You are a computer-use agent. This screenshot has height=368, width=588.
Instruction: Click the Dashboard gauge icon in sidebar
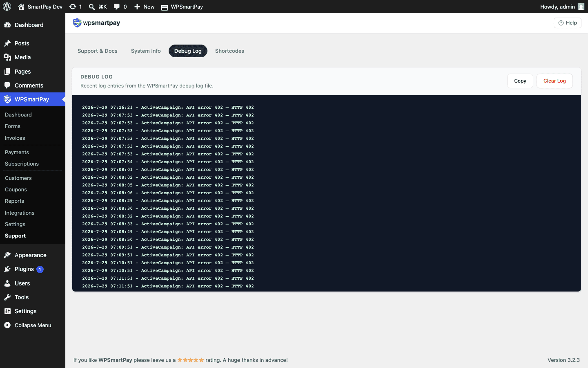[7, 25]
